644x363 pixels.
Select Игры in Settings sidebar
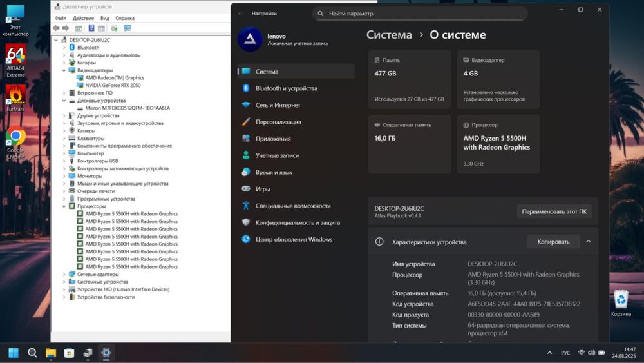tap(296, 189)
